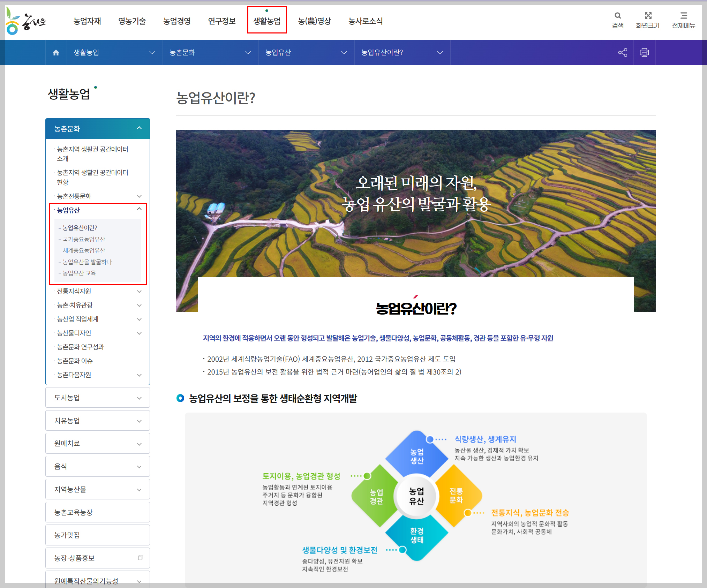
Task: Select the 국가중요농업유산 submenu link
Action: coord(84,239)
